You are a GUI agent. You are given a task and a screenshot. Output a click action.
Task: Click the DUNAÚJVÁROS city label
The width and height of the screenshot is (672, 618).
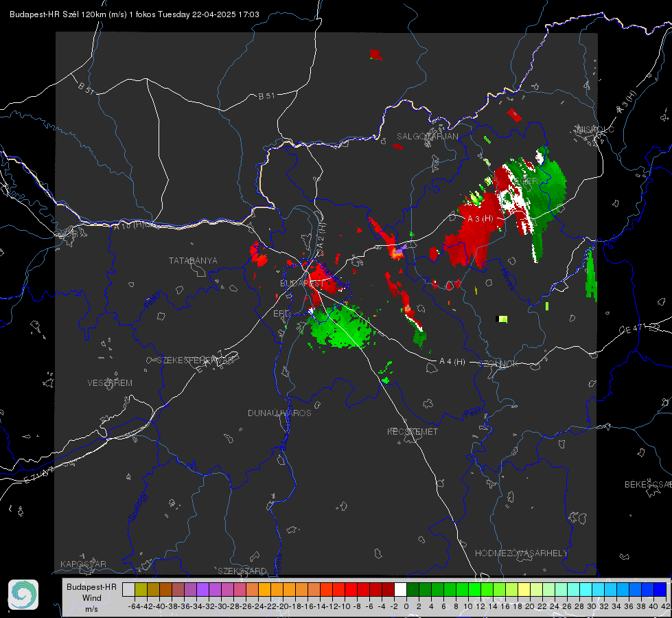coord(279,413)
